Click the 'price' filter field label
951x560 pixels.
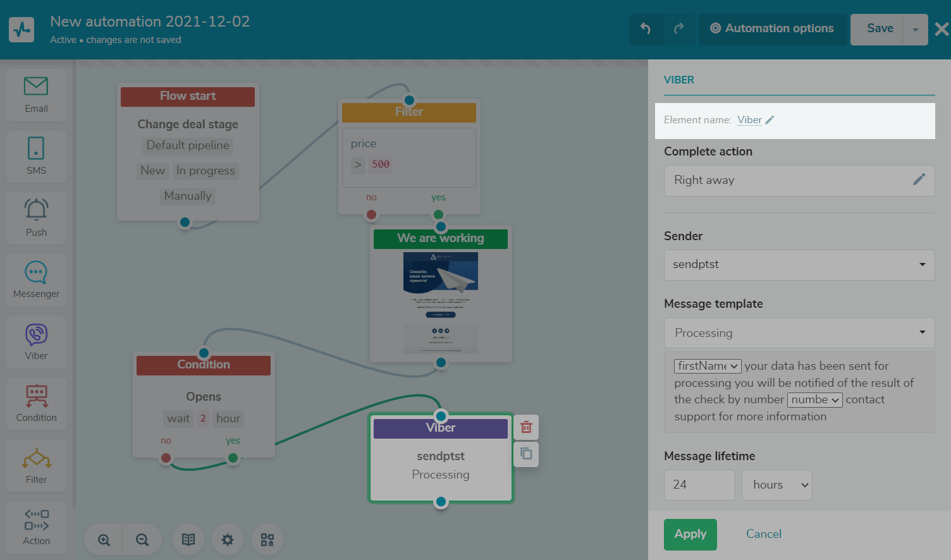364,143
